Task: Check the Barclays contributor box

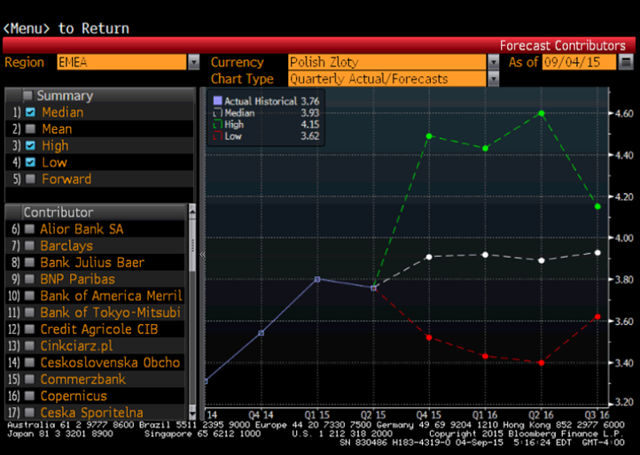Action: coord(29,246)
